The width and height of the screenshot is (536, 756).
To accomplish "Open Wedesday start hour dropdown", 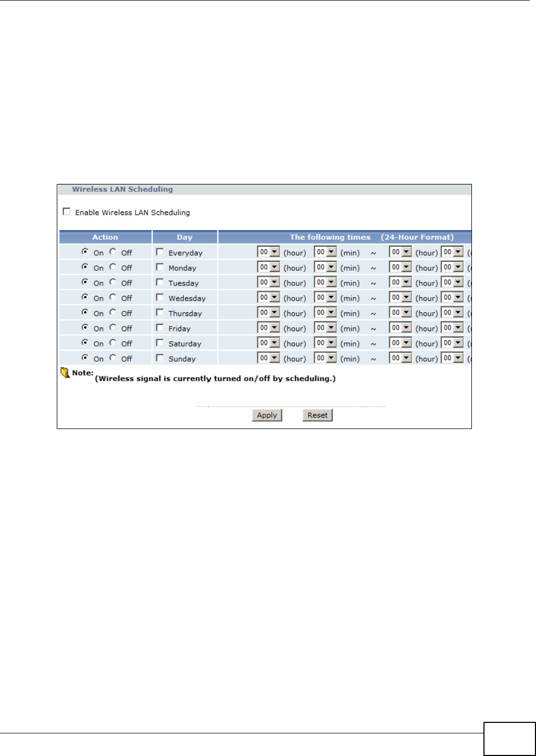I will 269,298.
